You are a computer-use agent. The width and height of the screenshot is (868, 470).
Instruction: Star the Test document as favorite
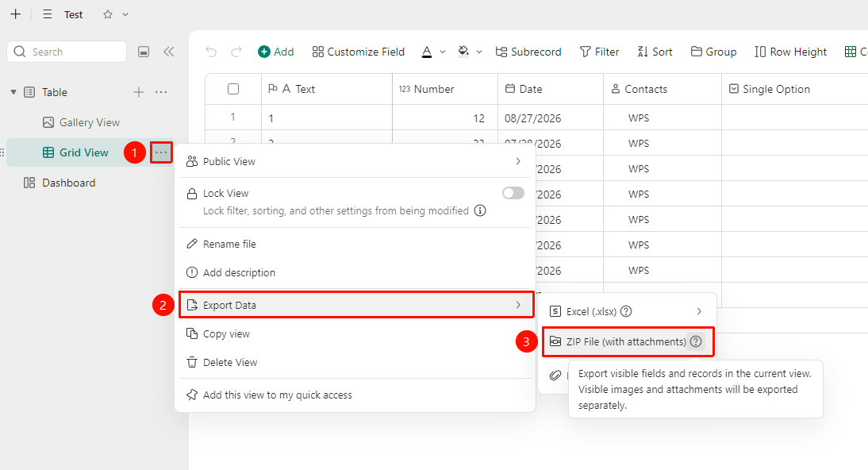click(x=108, y=14)
